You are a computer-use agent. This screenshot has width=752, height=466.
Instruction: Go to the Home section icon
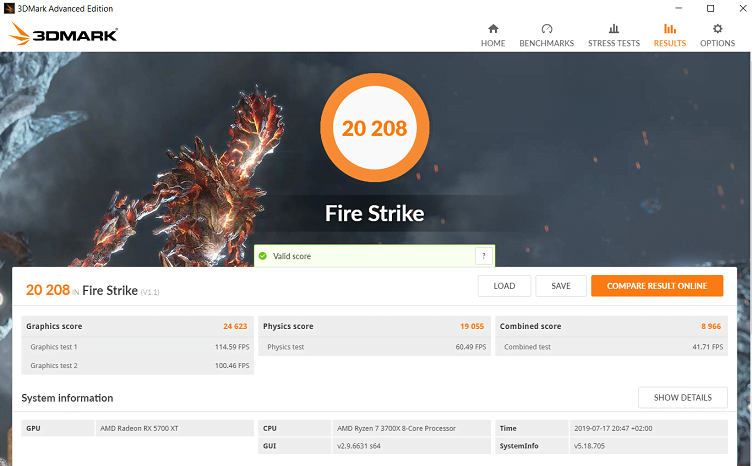click(492, 30)
